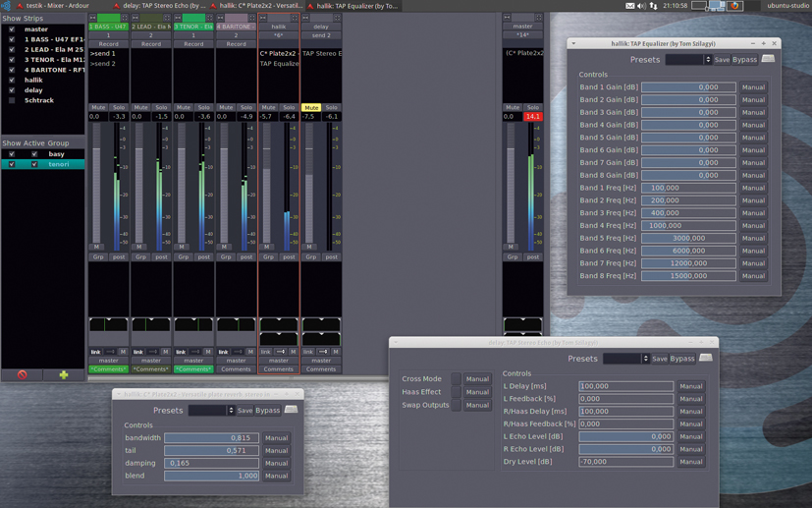Click the hide-strip icon on 1 BASS strip

pyautogui.click(x=125, y=18)
